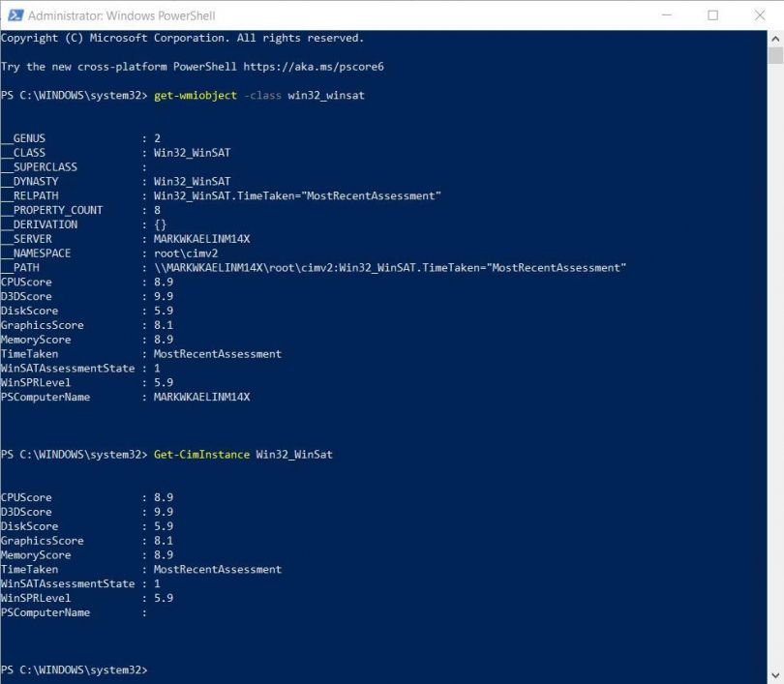Click the DiskScore value 5.9
This screenshot has width=784, height=684.
(164, 311)
